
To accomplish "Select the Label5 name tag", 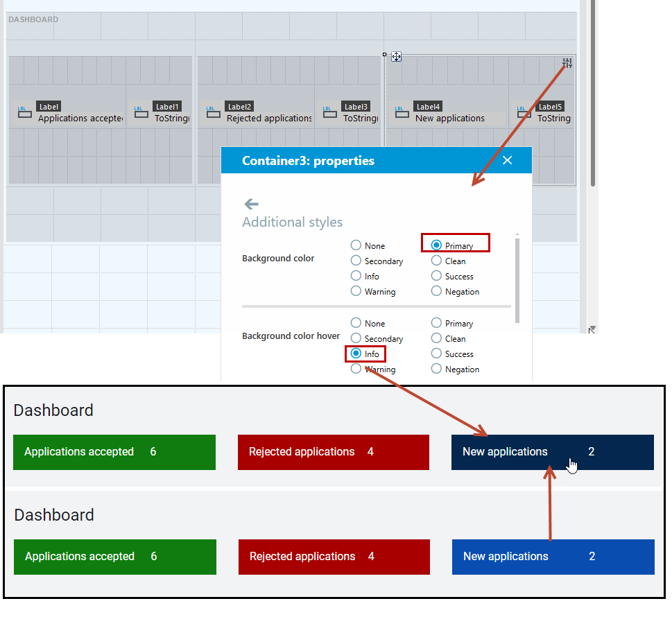I will point(550,107).
